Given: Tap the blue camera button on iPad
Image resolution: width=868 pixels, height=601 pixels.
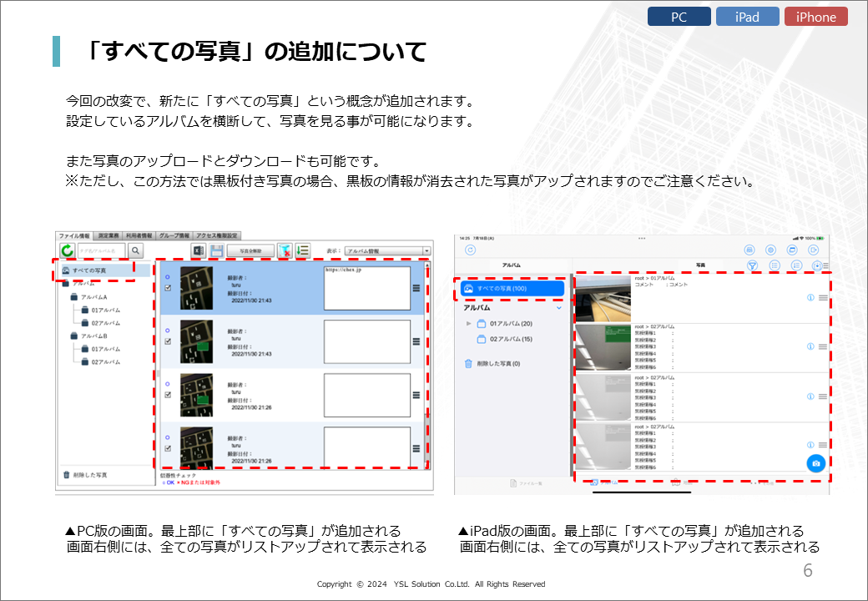Looking at the screenshot, I should (x=815, y=463).
